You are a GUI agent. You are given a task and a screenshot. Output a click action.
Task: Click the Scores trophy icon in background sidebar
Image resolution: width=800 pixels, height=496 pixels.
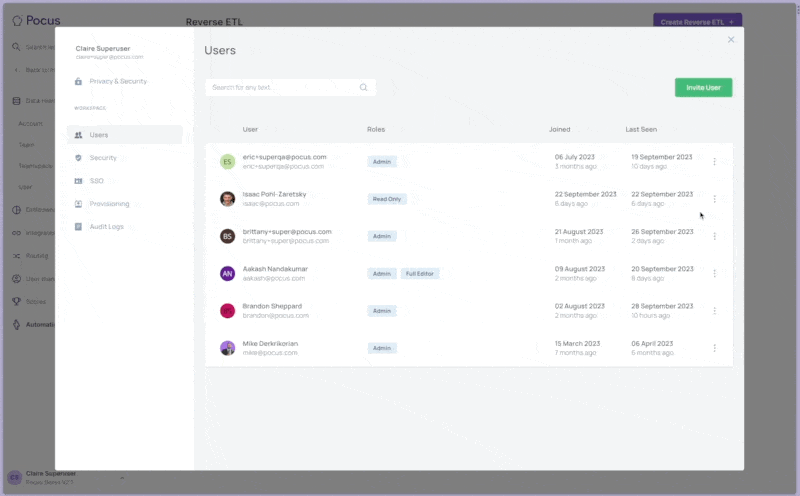(16, 302)
